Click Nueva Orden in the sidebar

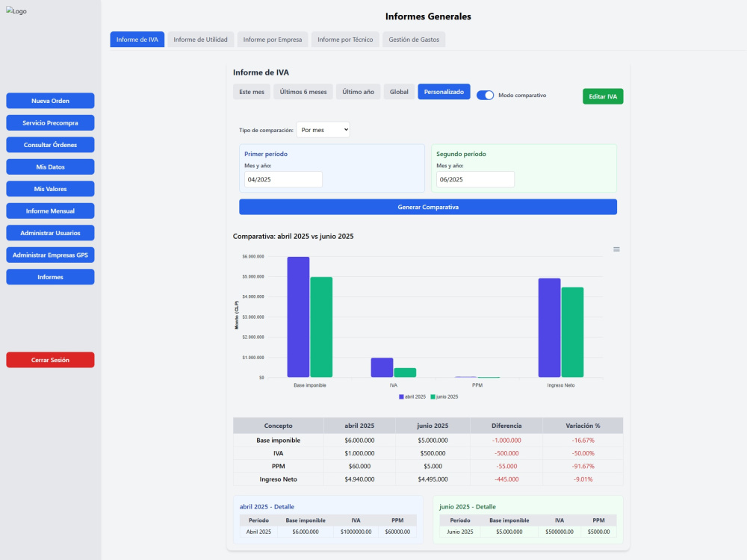tap(50, 101)
